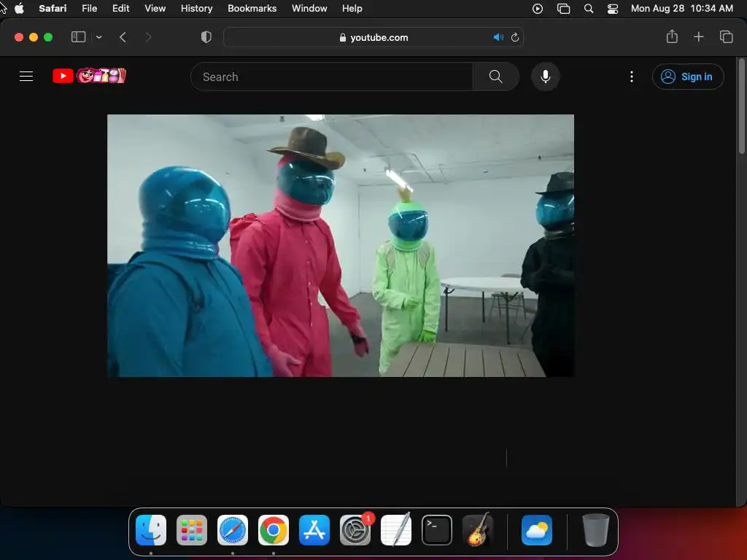747x560 pixels.
Task: Toggle the Safari sidebar button
Action: tap(78, 37)
